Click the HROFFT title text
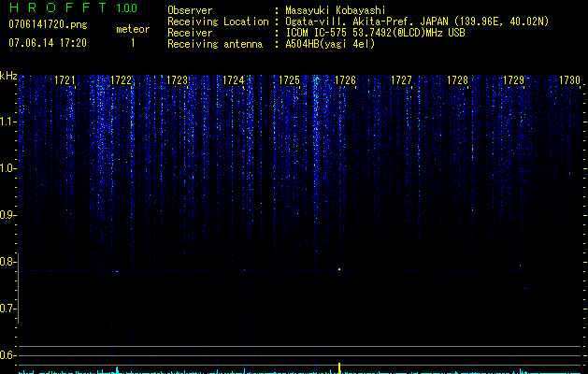Screen dimensions: 588x374 tap(57, 7)
